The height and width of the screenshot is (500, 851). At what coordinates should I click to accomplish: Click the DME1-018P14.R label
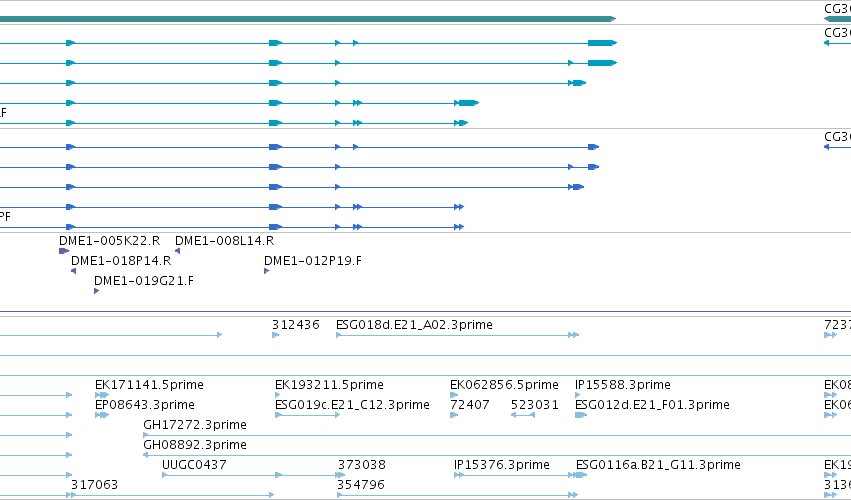pyautogui.click(x=121, y=261)
